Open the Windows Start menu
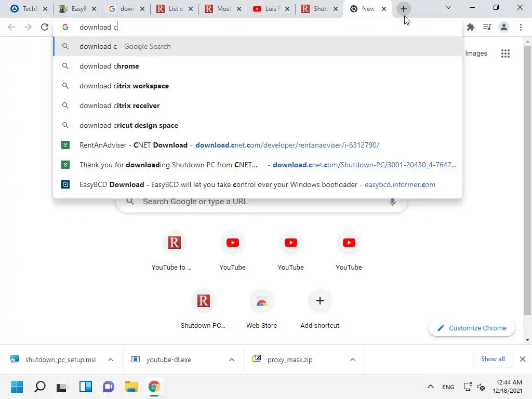This screenshot has height=399, width=532. [17, 387]
